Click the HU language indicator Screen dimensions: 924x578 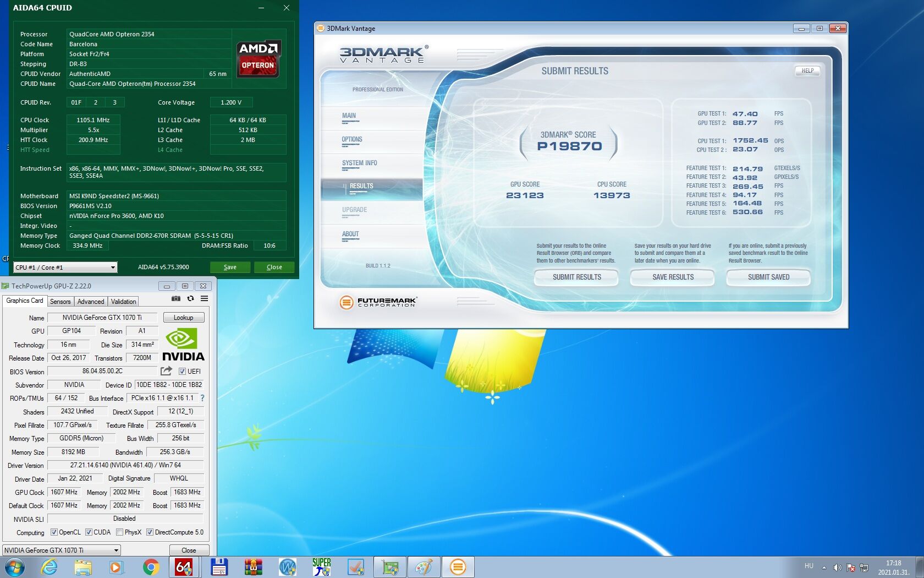point(809,565)
